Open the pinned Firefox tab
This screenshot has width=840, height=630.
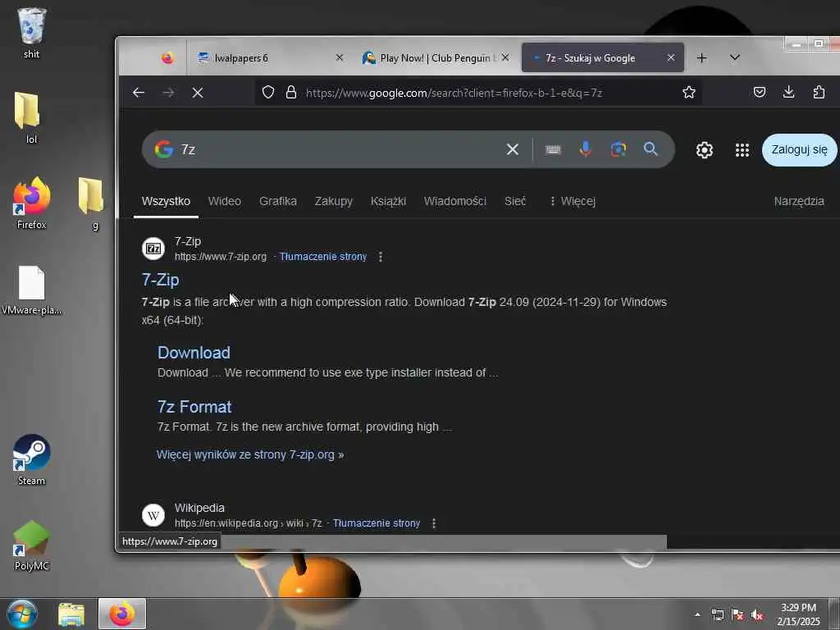167,58
